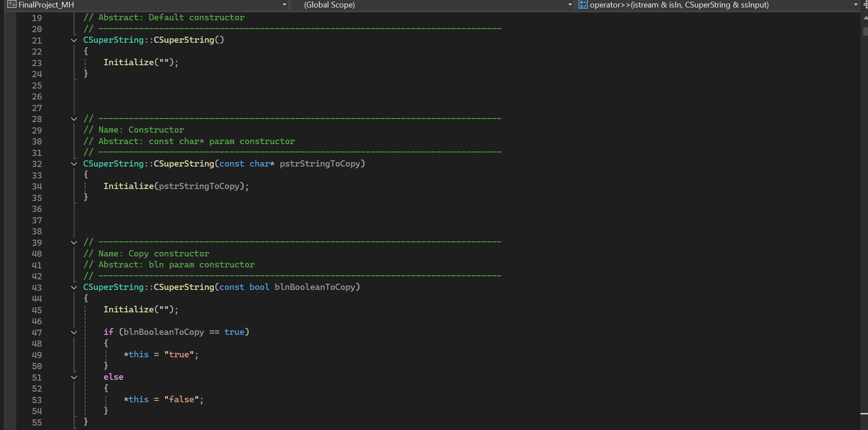Screen dimensions: 868x430
Task: Click the operator method icon in the navigation bar
Action: 583,5
